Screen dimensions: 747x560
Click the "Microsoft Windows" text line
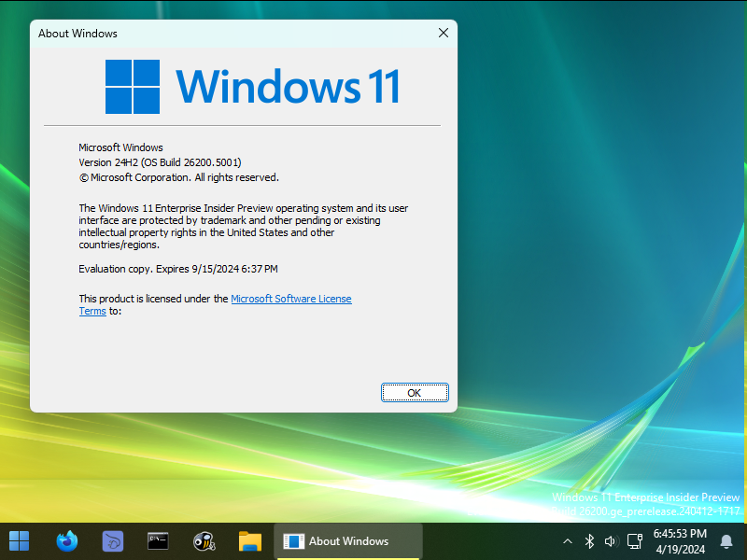point(120,147)
